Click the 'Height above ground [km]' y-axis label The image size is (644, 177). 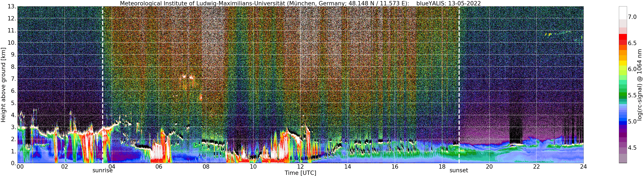coord(3,84)
